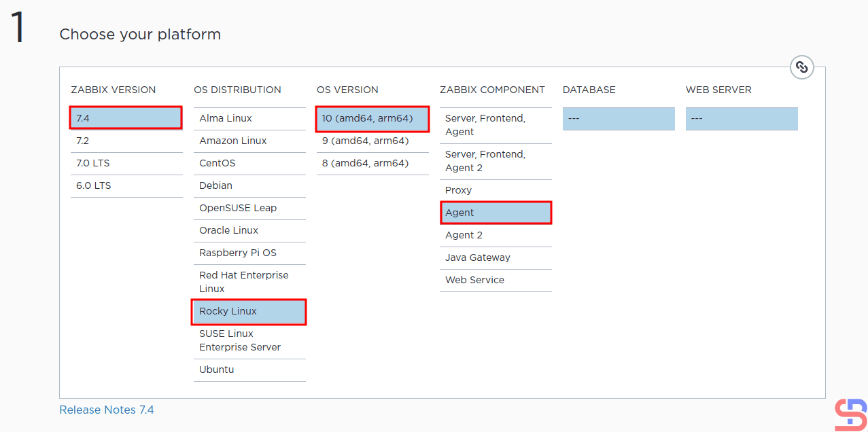Viewport: 868px width, 432px height.
Task: Click the Database placeholder field
Action: (x=618, y=118)
